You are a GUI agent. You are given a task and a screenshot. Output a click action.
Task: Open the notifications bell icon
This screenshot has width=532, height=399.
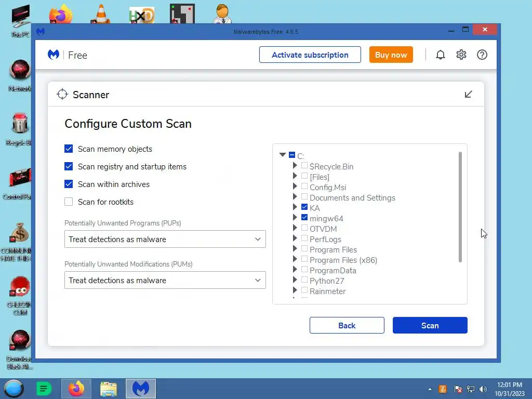(x=441, y=55)
